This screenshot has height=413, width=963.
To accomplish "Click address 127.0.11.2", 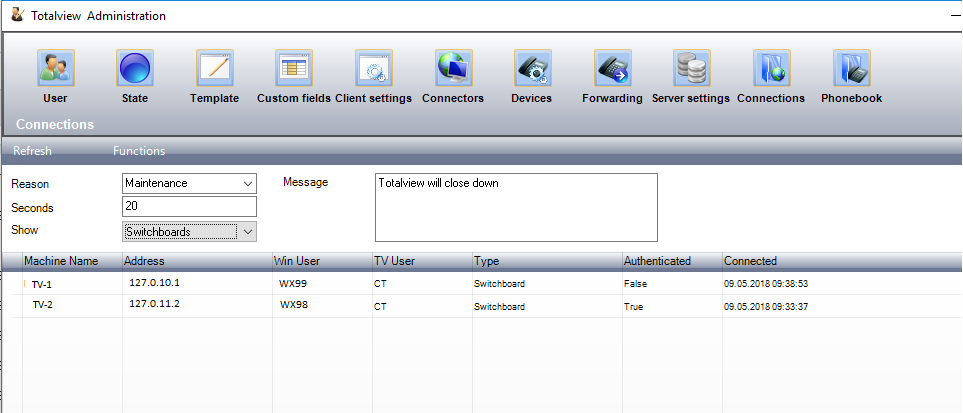I will (154, 304).
